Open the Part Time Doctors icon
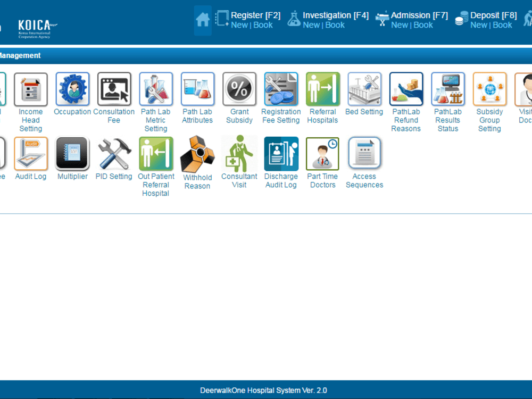The image size is (532, 399). pos(323,154)
